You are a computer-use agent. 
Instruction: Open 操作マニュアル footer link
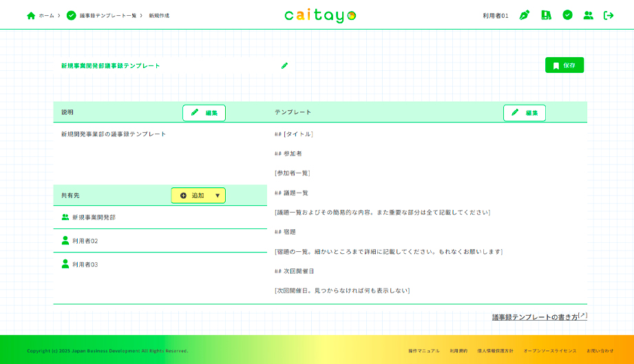(424, 351)
